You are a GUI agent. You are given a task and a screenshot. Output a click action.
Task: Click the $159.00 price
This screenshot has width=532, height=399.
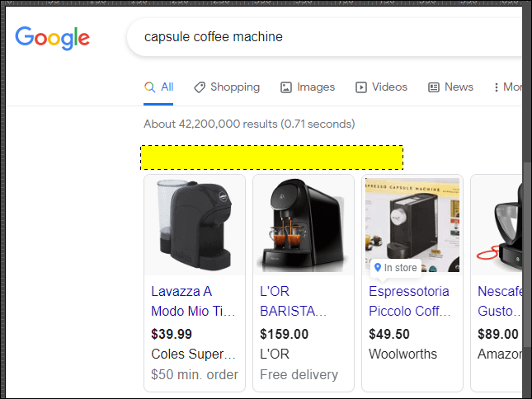[285, 334]
